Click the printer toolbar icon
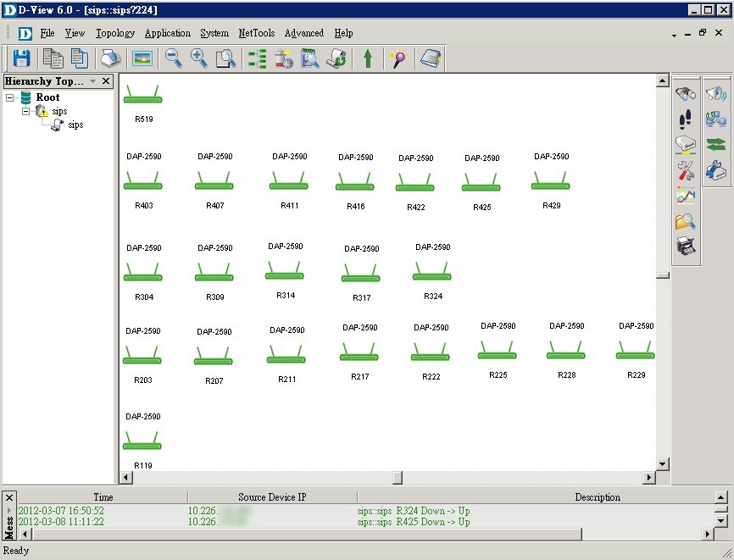 pyautogui.click(x=111, y=58)
